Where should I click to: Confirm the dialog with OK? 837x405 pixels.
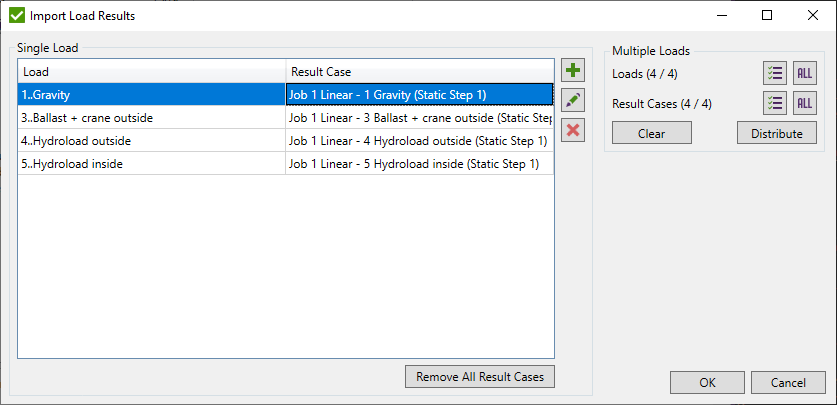coord(707,383)
